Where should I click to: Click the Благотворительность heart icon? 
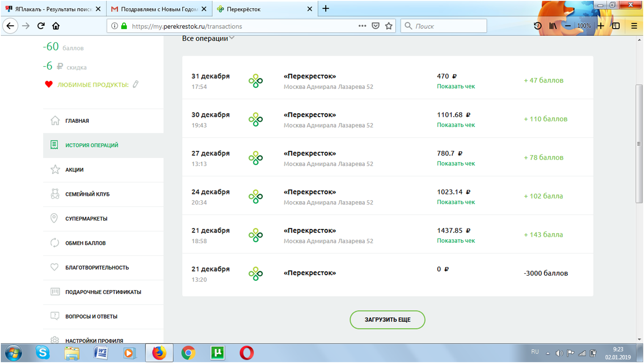55,267
